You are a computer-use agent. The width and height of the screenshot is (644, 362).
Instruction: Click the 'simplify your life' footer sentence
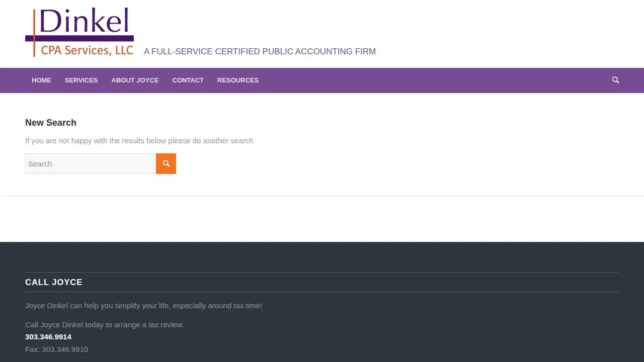point(143,306)
